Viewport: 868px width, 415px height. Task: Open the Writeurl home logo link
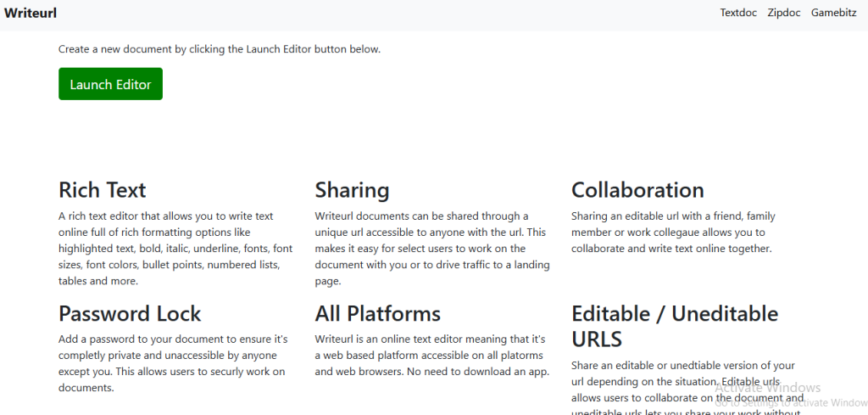(31, 13)
